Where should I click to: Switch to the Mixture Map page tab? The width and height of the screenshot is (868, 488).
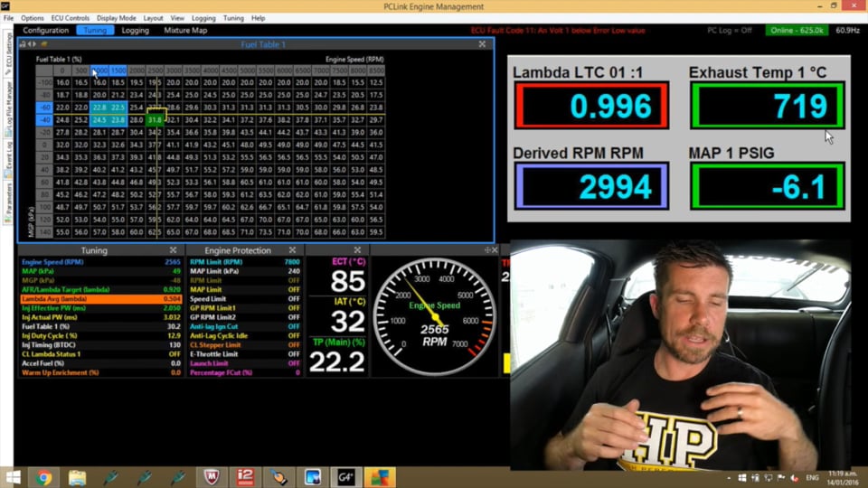tap(185, 31)
